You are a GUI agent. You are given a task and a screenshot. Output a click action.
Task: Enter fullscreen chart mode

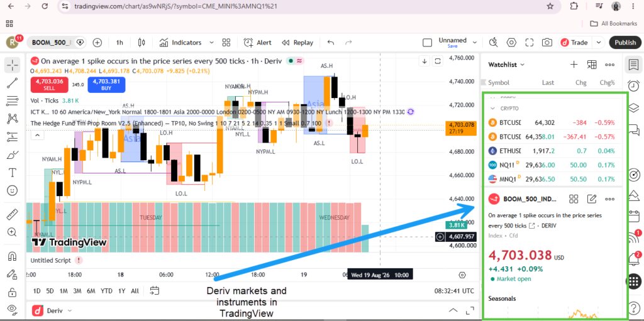[x=529, y=42]
